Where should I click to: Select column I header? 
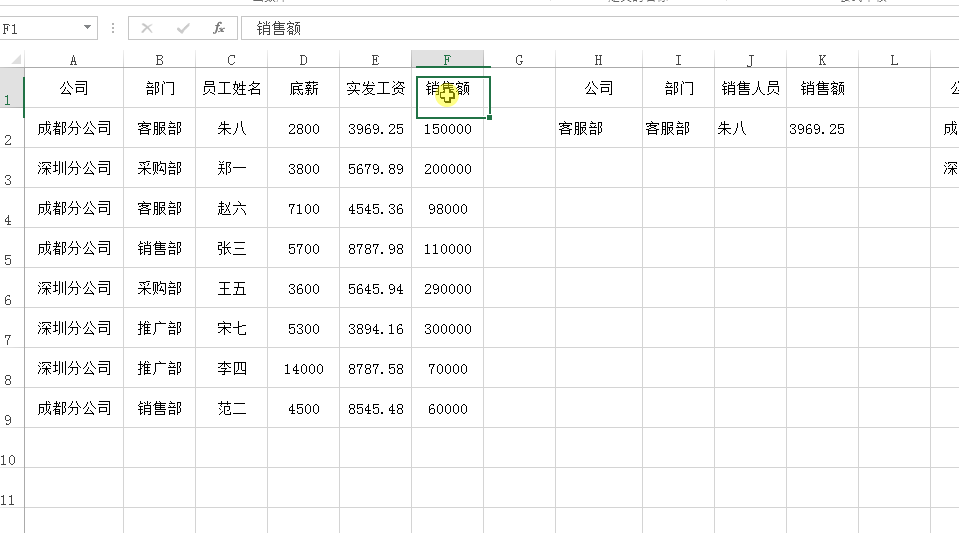(678, 60)
